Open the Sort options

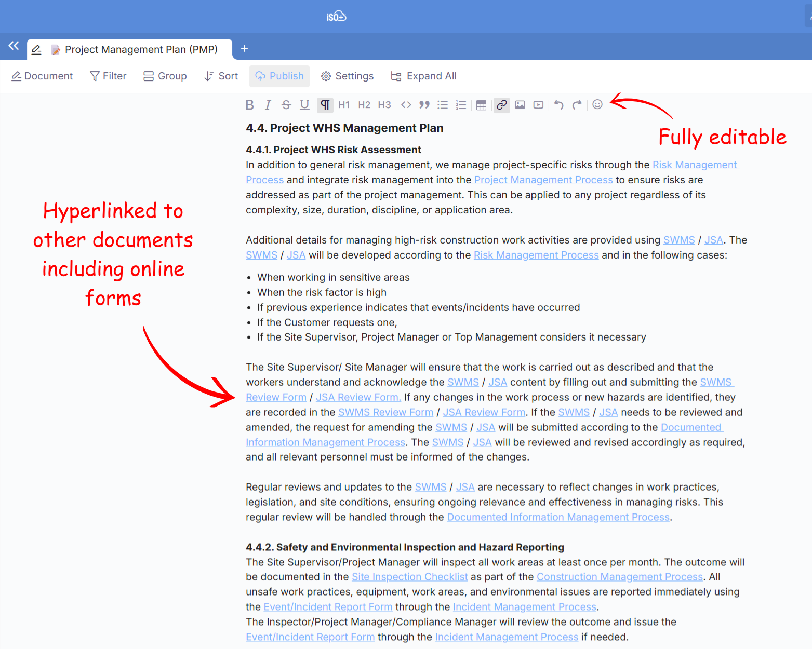point(221,76)
